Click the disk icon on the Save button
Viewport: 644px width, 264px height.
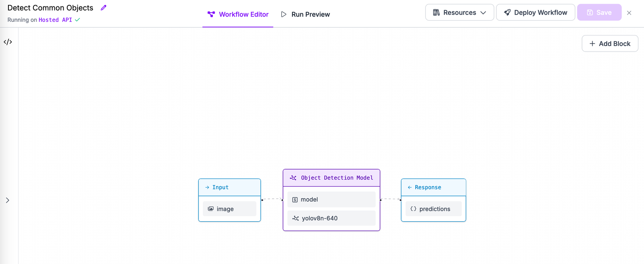coord(590,12)
